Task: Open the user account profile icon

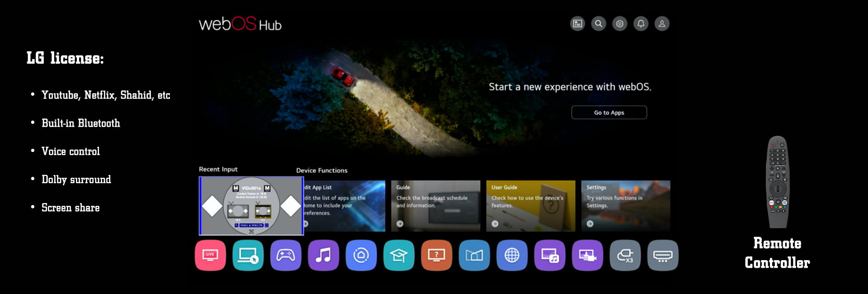Action: coord(662,24)
